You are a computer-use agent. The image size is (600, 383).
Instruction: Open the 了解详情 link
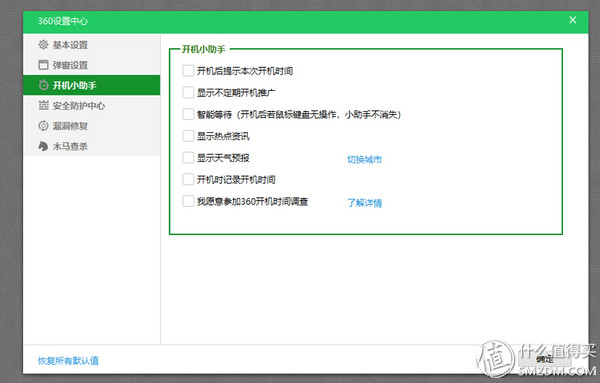coord(364,203)
